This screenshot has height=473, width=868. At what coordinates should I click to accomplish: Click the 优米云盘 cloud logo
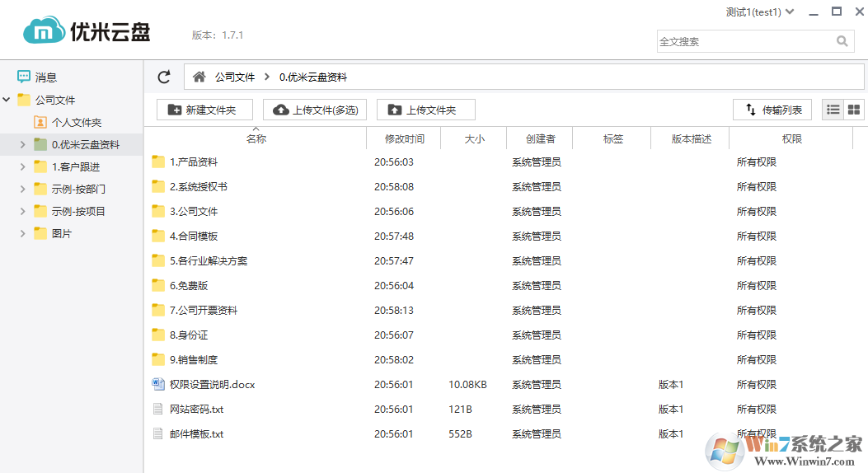[x=44, y=30]
